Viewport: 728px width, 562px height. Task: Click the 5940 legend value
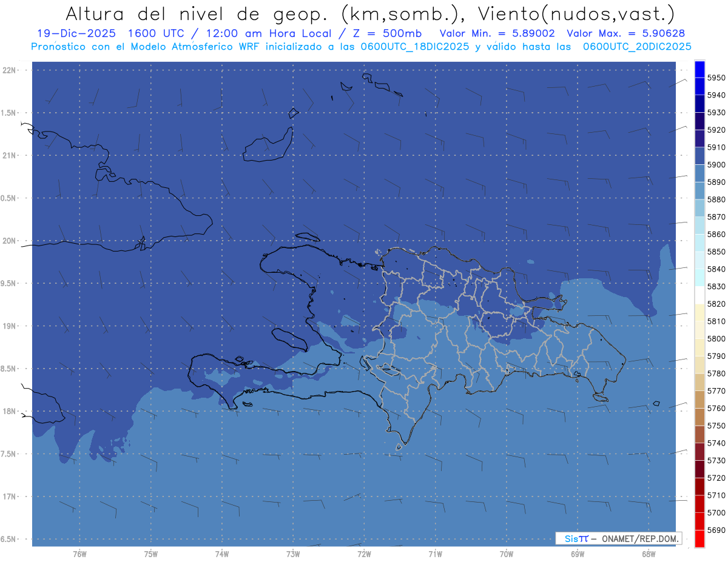click(716, 95)
